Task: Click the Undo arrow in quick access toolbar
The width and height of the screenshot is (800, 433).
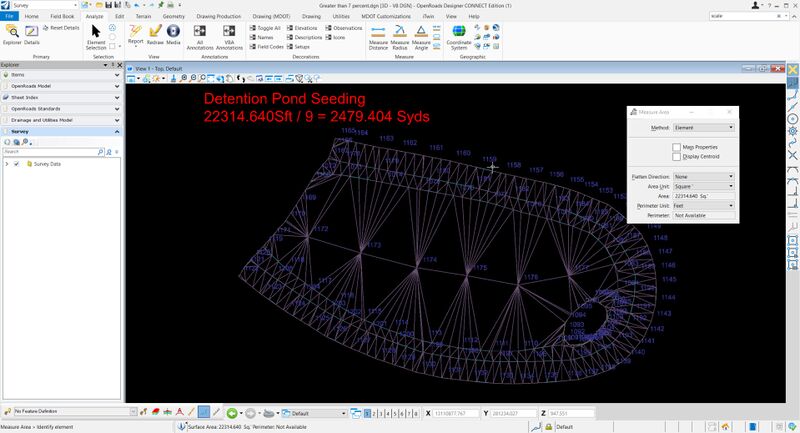Action: point(137,5)
